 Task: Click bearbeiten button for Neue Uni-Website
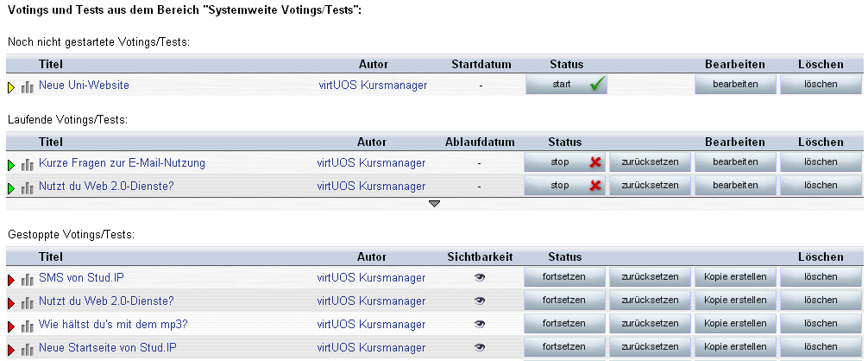[x=736, y=85]
